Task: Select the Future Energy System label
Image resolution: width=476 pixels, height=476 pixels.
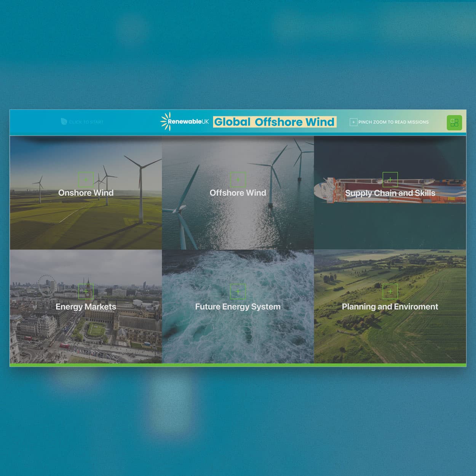Action: point(238,307)
